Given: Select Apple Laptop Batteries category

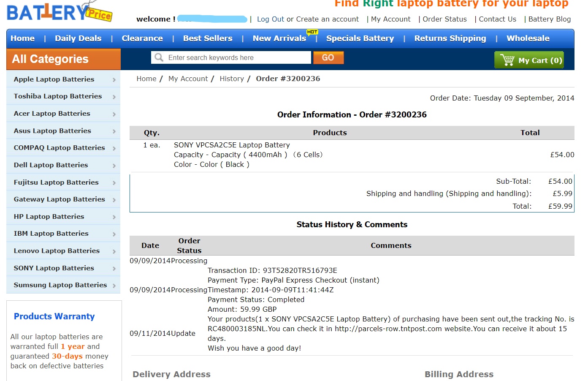Looking at the screenshot, I should (x=54, y=79).
